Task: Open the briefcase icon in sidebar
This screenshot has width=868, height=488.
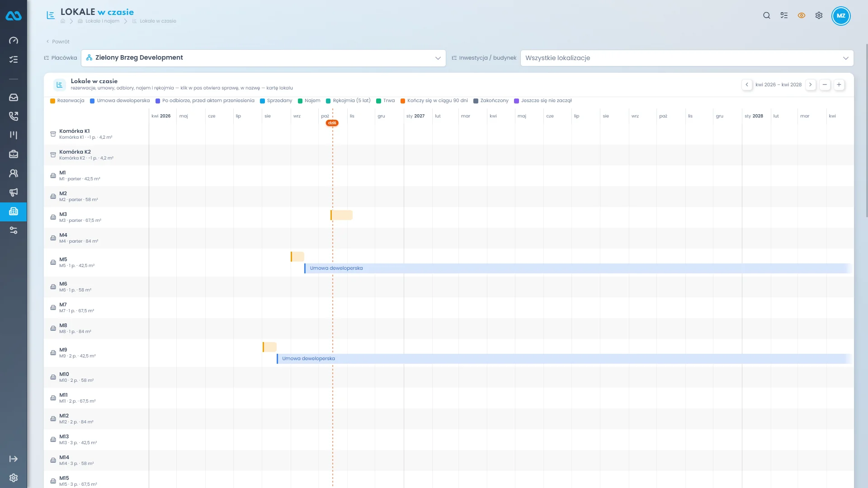Action: pos(14,154)
